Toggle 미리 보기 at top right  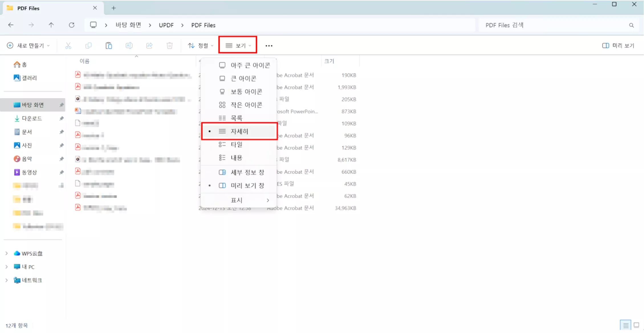pos(618,45)
